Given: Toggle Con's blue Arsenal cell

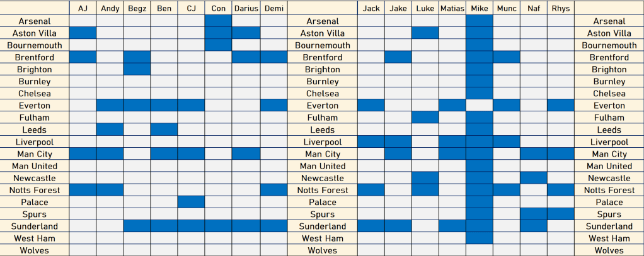Looking at the screenshot, I should 219,21.
